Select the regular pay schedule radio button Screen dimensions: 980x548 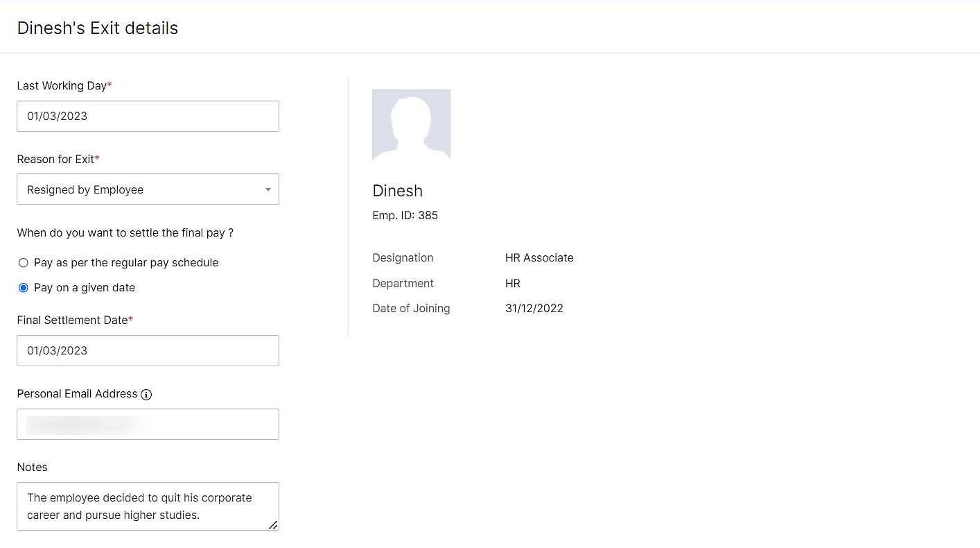click(24, 263)
